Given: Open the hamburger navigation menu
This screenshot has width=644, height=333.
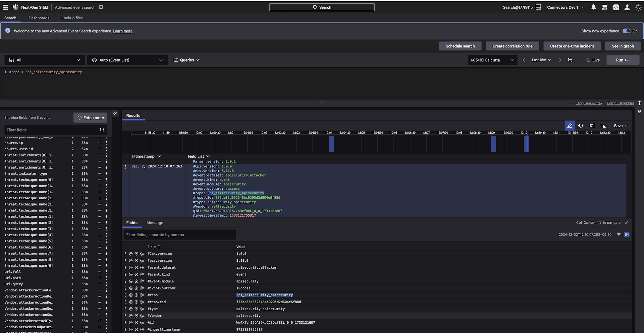Looking at the screenshot, I should click(6, 7).
